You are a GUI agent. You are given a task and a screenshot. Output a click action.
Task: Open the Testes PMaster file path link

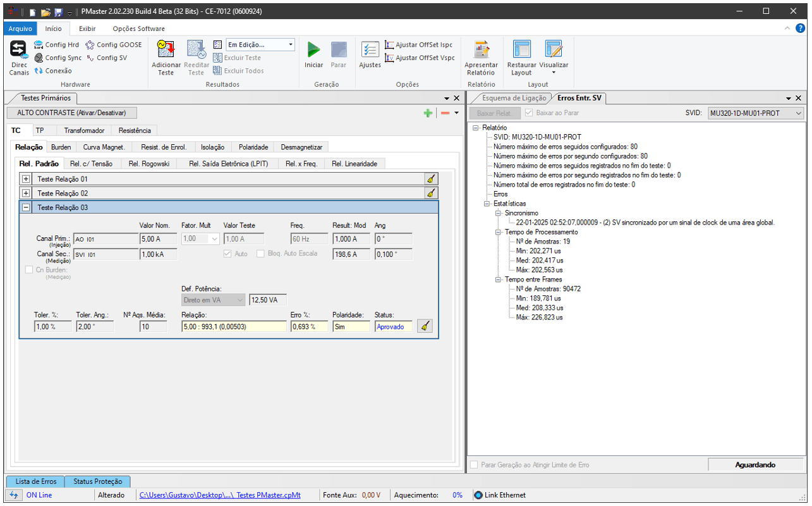(x=220, y=495)
